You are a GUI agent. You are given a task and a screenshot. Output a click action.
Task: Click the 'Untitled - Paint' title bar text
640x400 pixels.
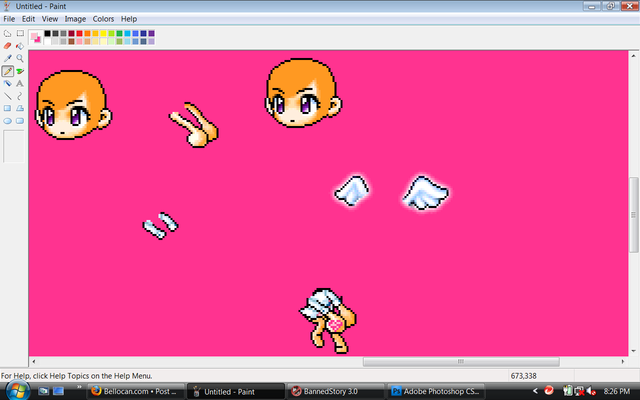41,6
